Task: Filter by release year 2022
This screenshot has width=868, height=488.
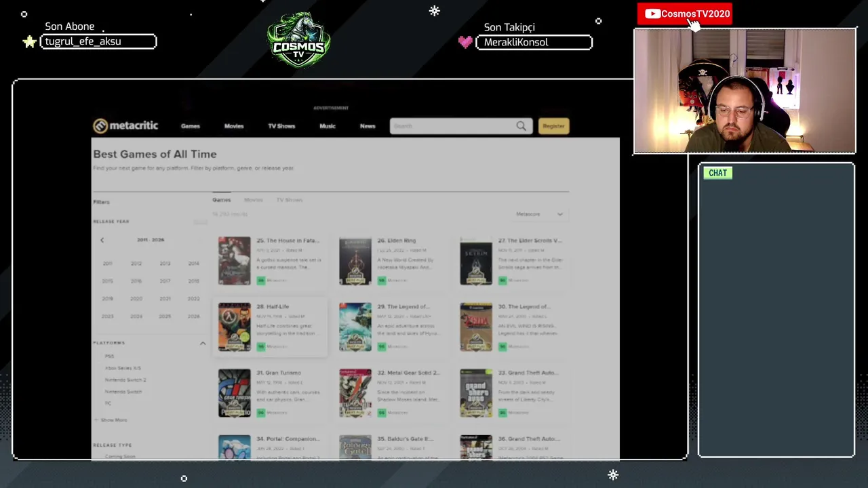Action: [x=194, y=299]
